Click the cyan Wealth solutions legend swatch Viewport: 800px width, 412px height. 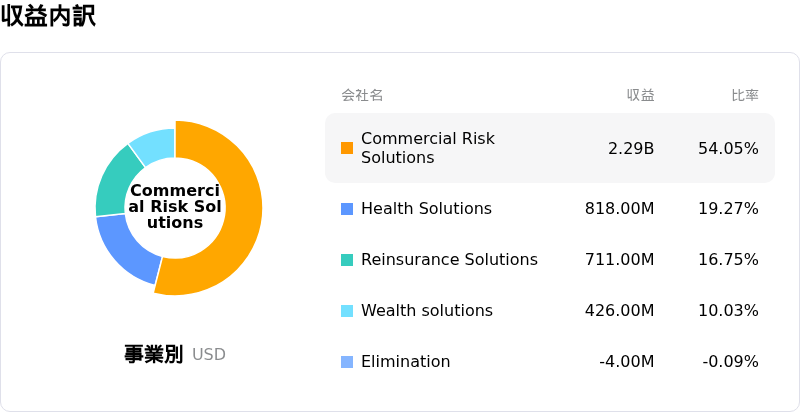347,311
